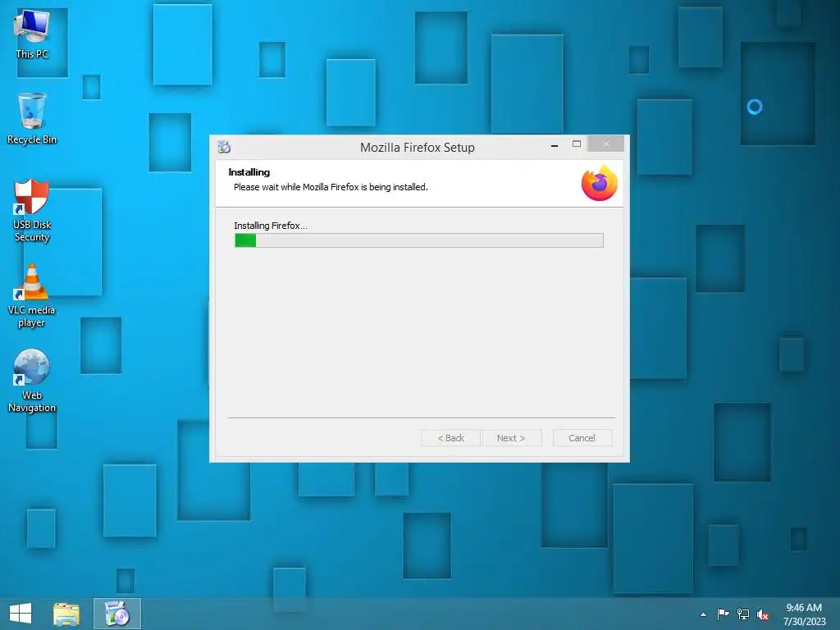The image size is (840, 630).
Task: Click the greyed-out close button of setup
Action: [606, 144]
